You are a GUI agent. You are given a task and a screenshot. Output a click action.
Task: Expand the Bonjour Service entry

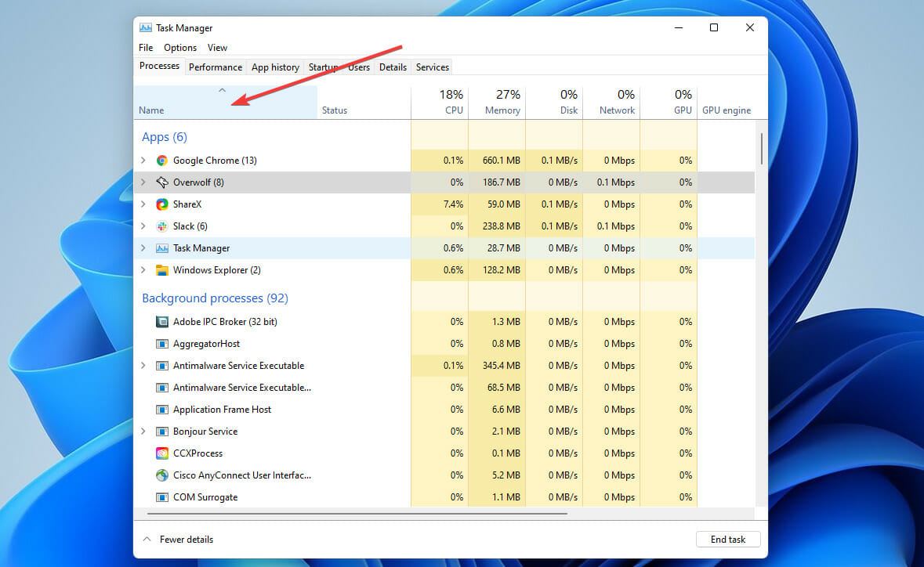point(143,432)
